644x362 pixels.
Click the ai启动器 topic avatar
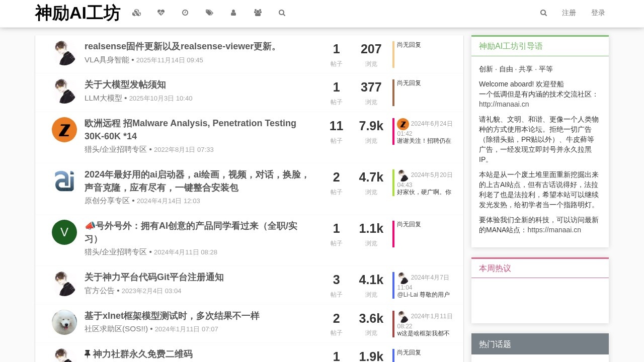click(64, 181)
